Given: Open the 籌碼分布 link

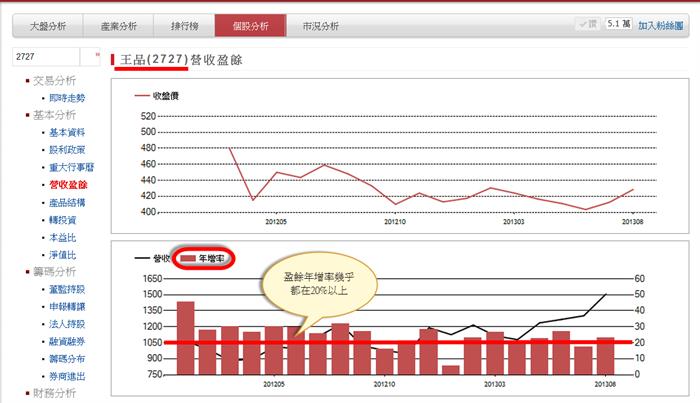Looking at the screenshot, I should [67, 359].
